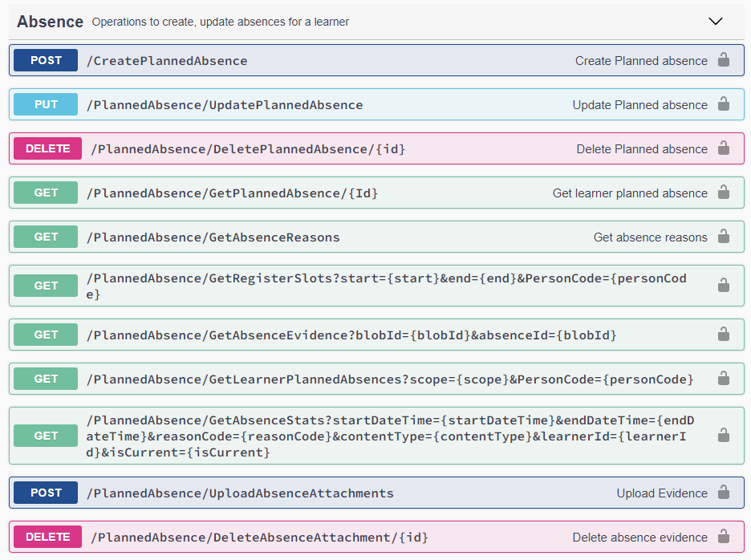The width and height of the screenshot is (751, 560).
Task: Expand /PlannedAbsence/GetAbsenceReasons path
Action: (x=213, y=237)
